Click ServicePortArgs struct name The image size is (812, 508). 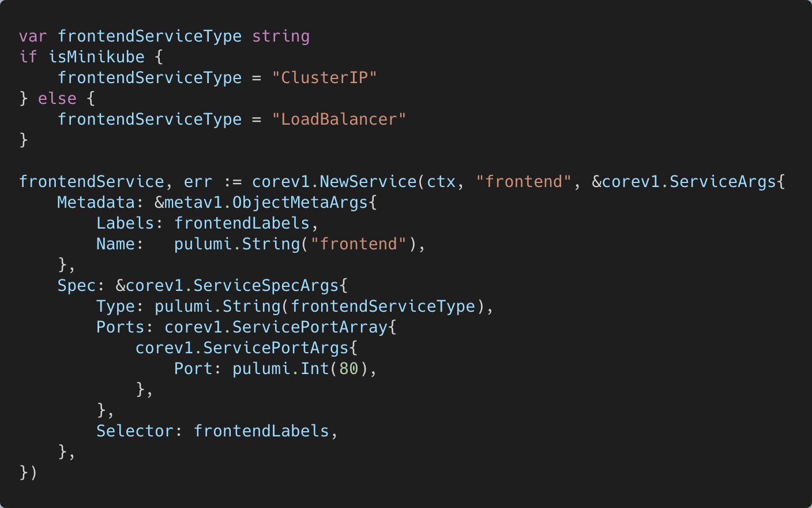point(276,348)
